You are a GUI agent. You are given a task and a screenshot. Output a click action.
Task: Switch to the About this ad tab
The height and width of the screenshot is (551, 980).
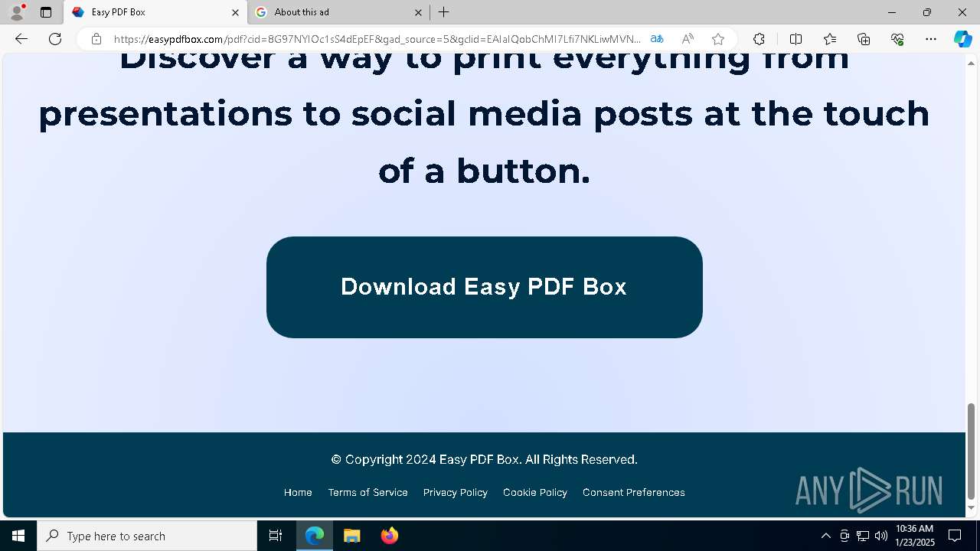[x=339, y=12]
